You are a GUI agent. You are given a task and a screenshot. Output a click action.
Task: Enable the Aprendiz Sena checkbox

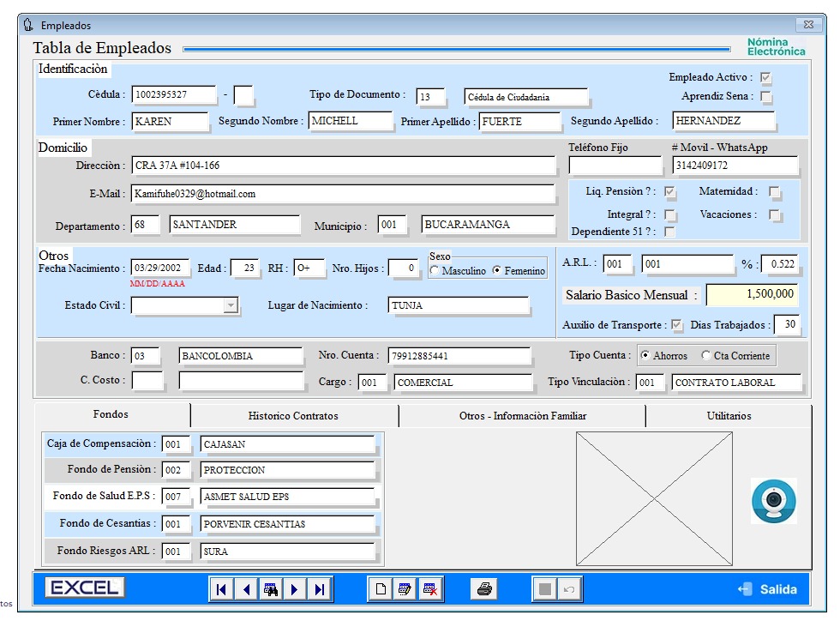click(x=766, y=97)
